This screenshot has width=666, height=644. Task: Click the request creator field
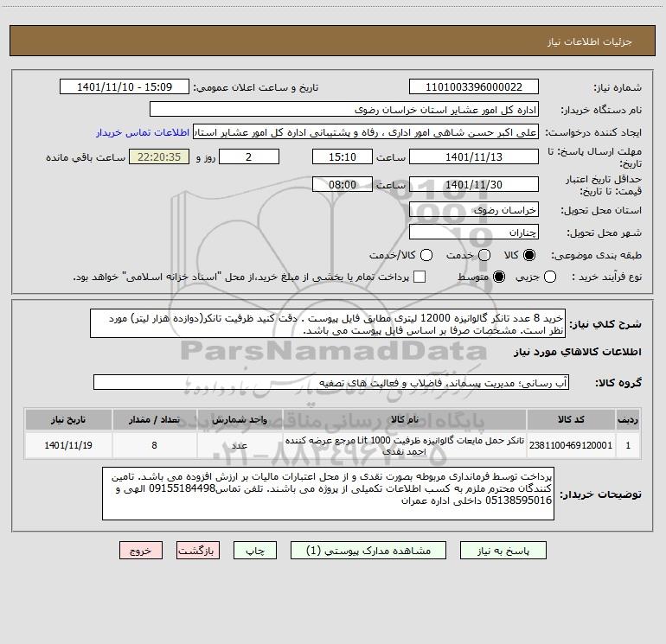[x=366, y=131]
